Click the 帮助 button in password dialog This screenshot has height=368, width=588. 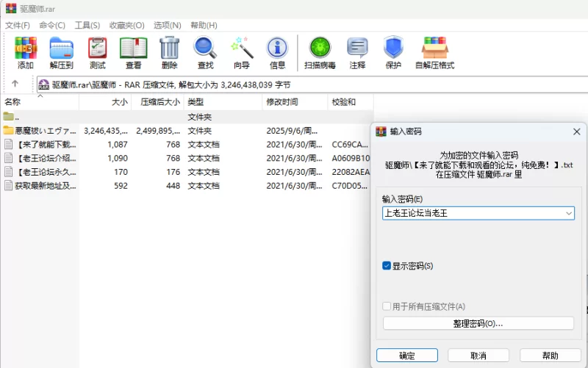click(550, 356)
